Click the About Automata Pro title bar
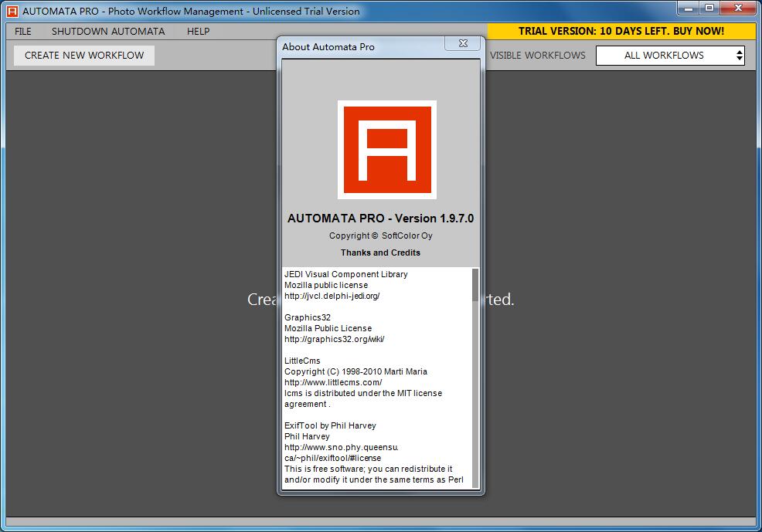The height and width of the screenshot is (532, 762). pyautogui.click(x=355, y=46)
